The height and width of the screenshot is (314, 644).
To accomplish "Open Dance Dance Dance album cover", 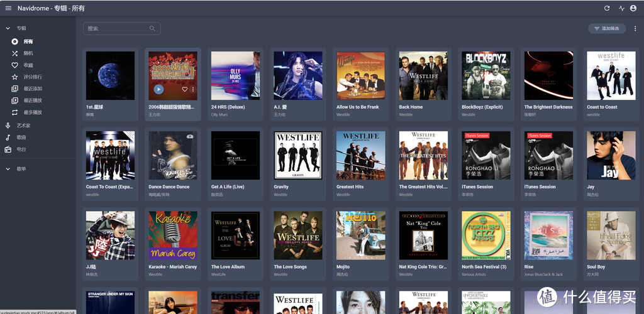I will pos(172,155).
